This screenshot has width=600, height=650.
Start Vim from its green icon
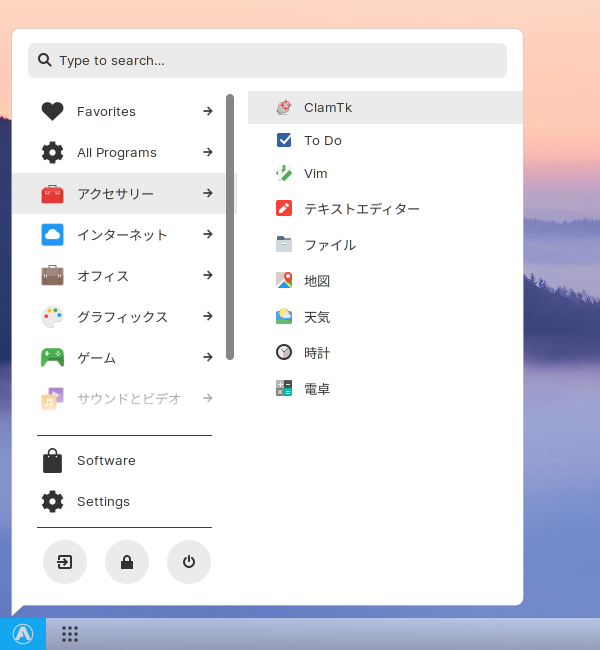[284, 173]
